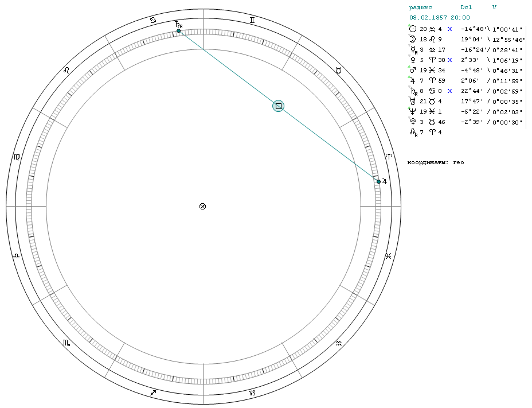
Task: Click the Cancer zodiac sign on outer ring
Action: pos(153,20)
